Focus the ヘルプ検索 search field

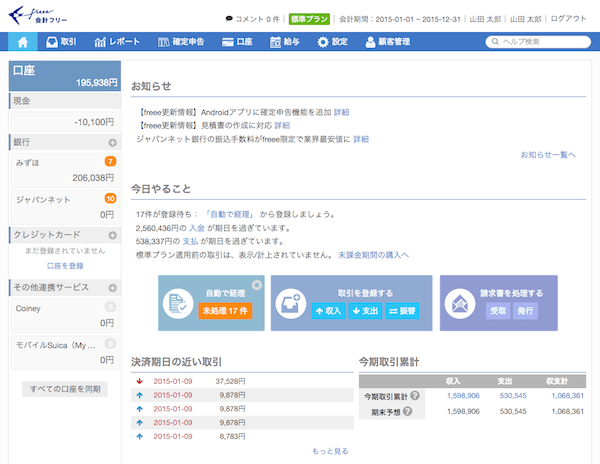point(538,42)
